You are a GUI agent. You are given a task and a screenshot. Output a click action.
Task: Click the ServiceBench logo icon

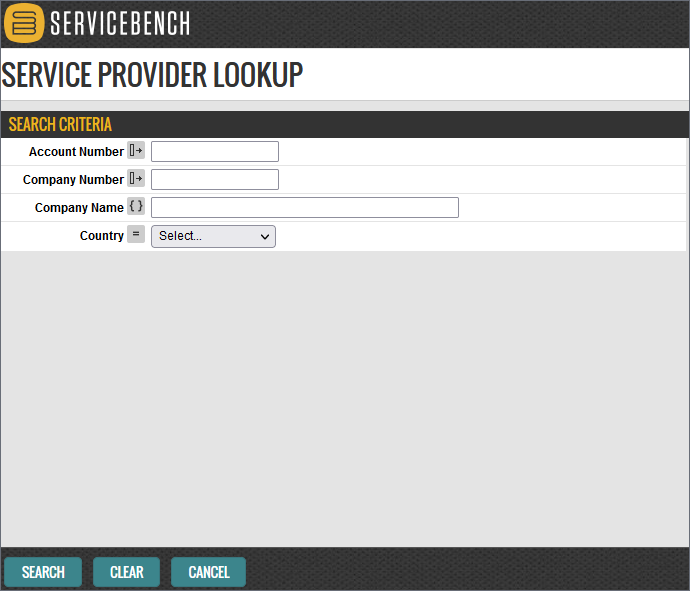24,23
